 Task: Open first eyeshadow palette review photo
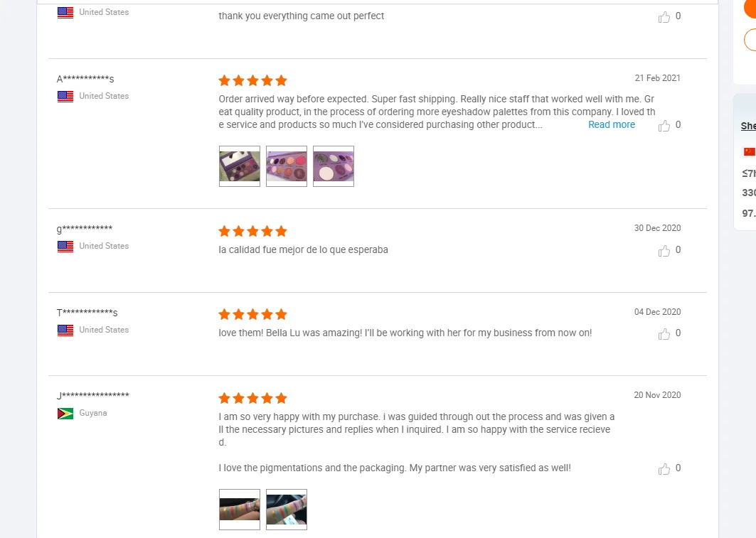240,166
